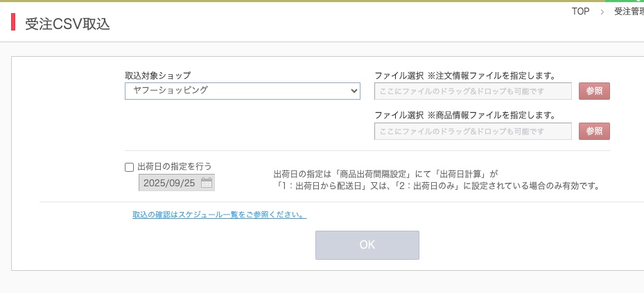
Task: Click the 取込対象ショップ field label
Action: pos(157,75)
